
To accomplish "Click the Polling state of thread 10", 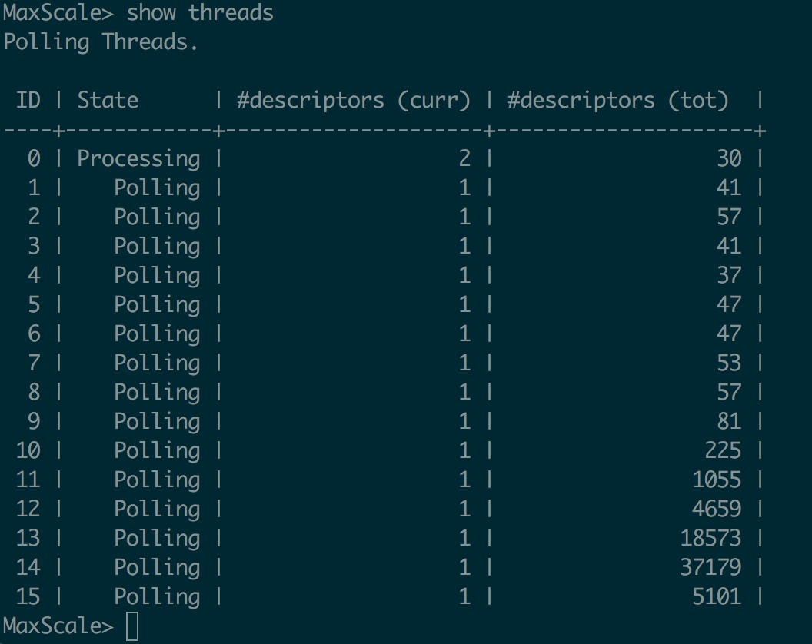I will coord(157,450).
